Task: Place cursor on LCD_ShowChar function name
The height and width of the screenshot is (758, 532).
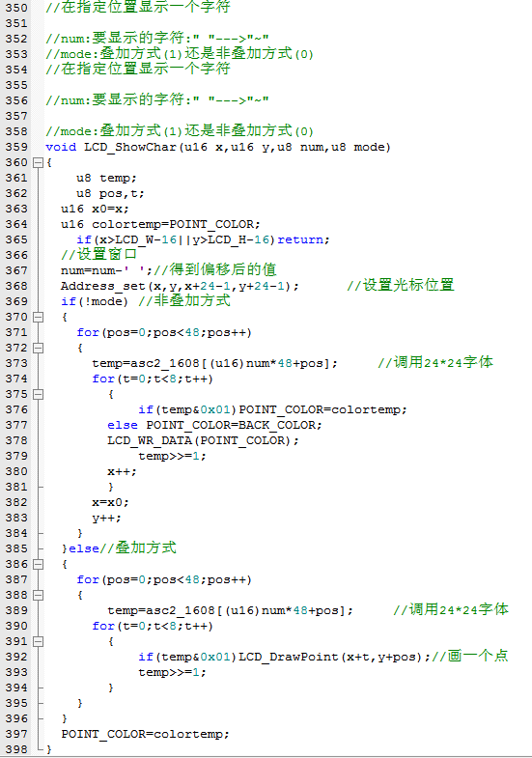Action: click(130, 147)
